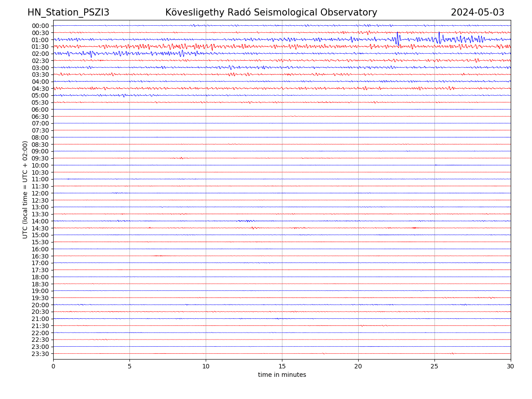Select the 05:30 row time label
This screenshot has width=532, height=399.
40,102
